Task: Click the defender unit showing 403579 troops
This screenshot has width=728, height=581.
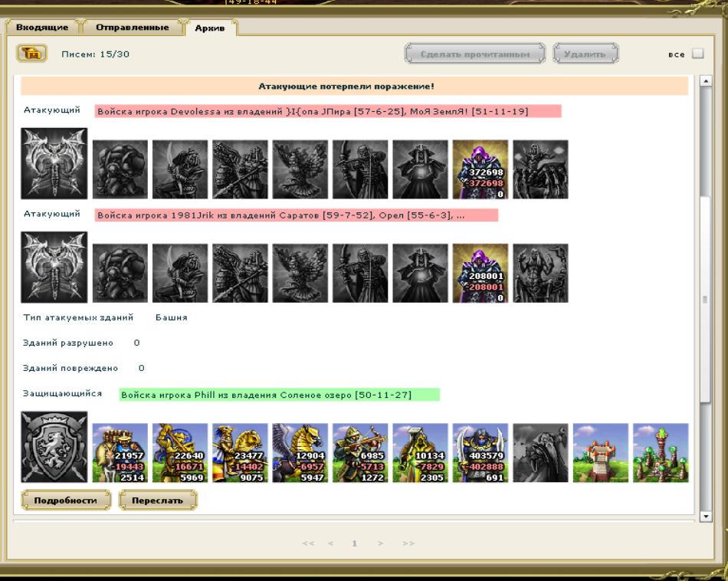Action: click(x=480, y=453)
